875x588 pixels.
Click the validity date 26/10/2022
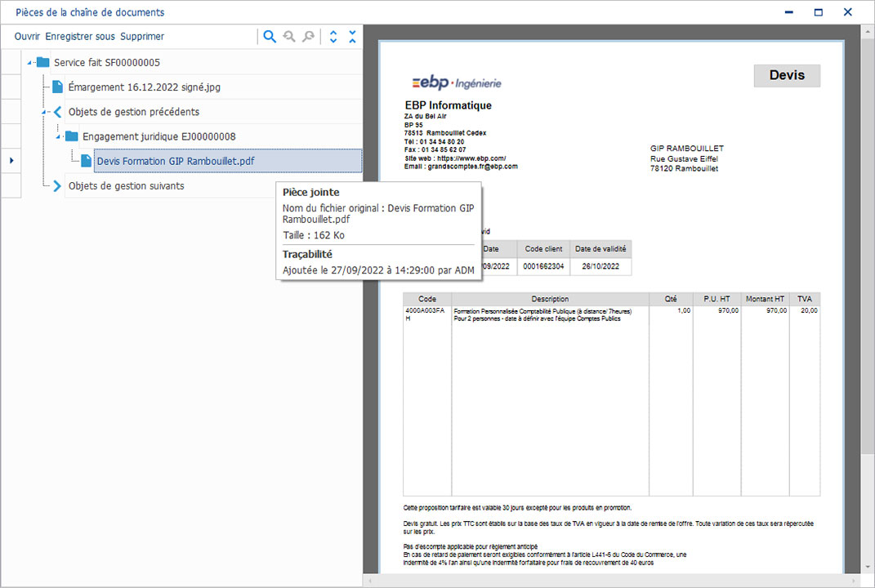pyautogui.click(x=600, y=266)
